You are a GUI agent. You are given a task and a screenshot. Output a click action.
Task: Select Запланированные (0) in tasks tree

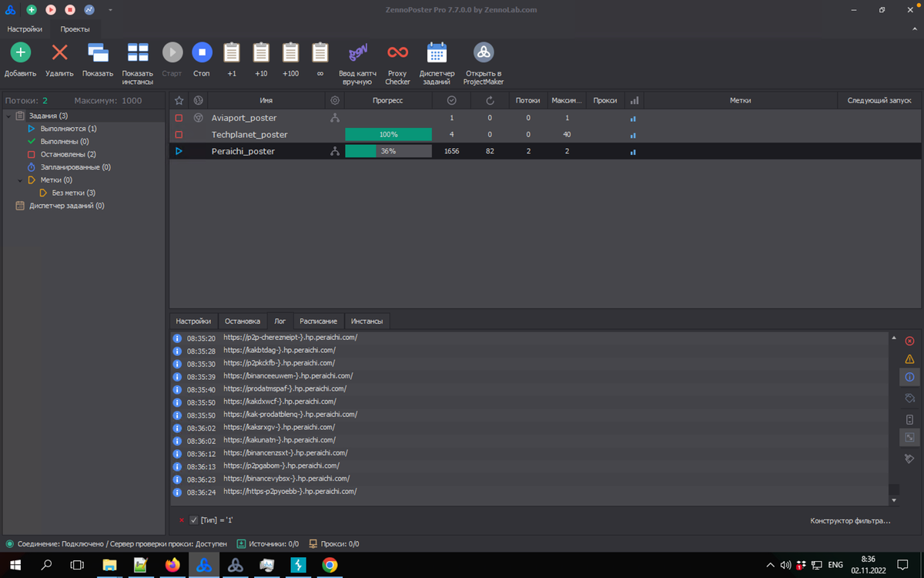[x=75, y=167]
